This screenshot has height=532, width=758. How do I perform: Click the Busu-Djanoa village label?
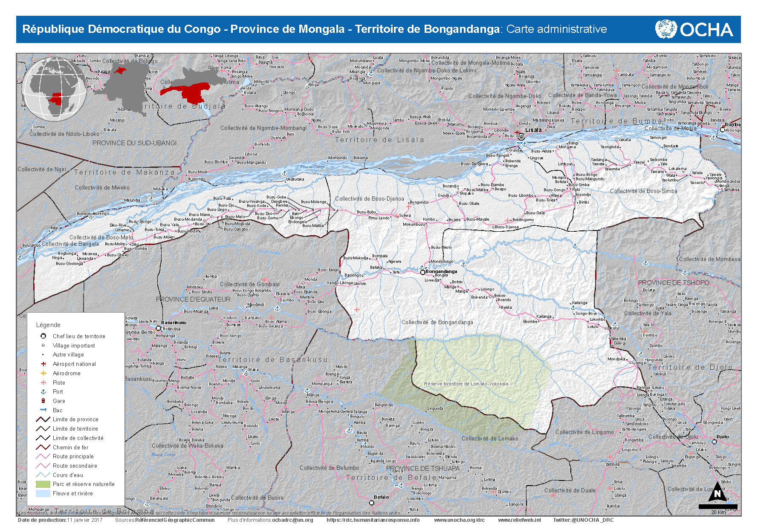click(x=506, y=227)
